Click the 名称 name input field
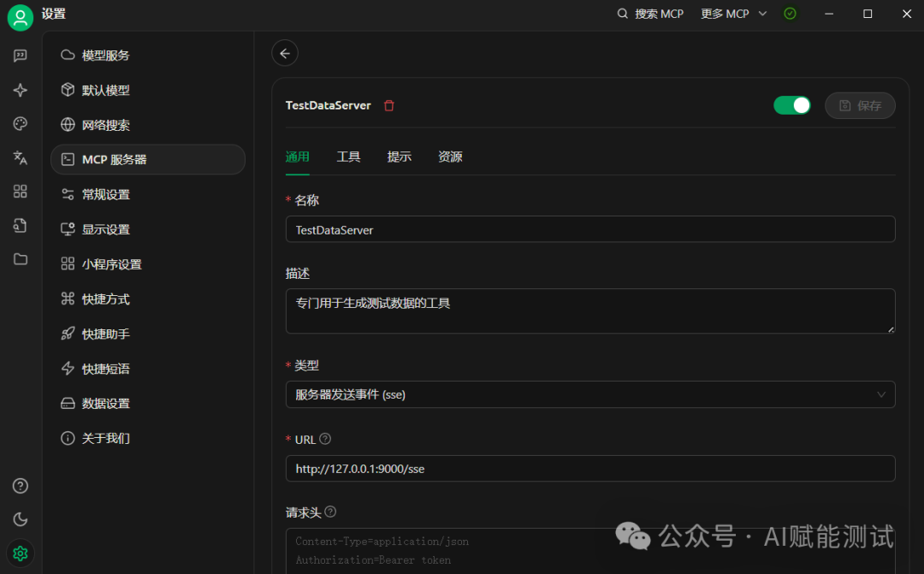This screenshot has width=924, height=574. tap(590, 229)
